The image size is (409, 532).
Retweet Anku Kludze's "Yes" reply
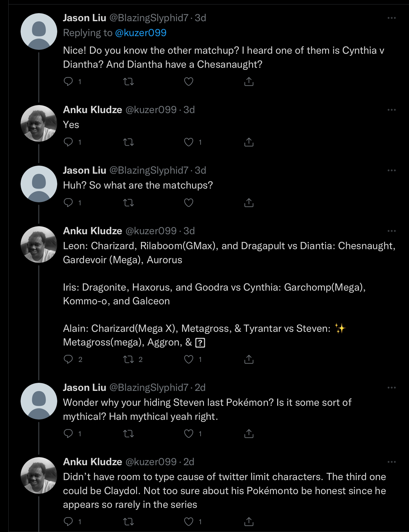pos(128,142)
